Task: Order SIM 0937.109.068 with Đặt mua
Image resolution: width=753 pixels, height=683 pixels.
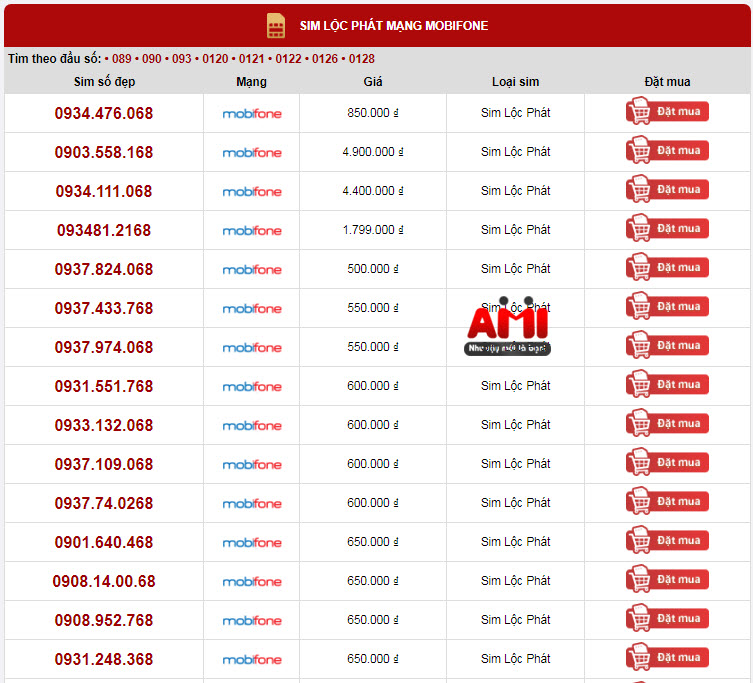Action: pos(667,462)
